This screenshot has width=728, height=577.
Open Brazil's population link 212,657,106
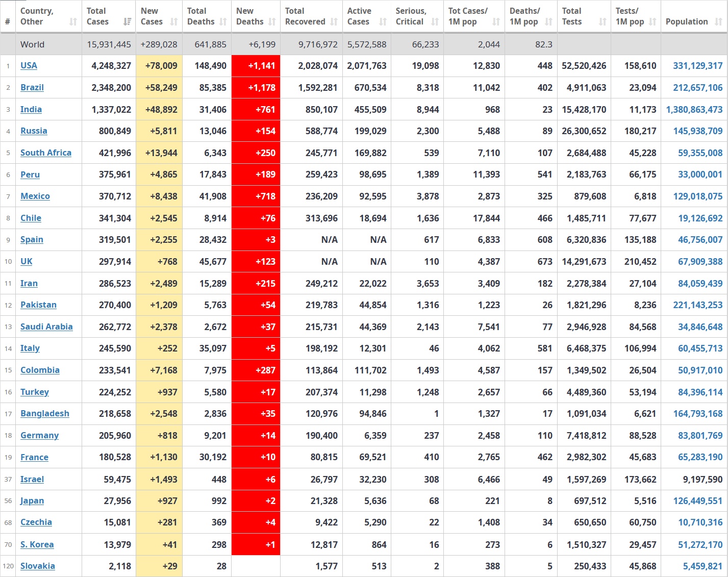coord(697,88)
